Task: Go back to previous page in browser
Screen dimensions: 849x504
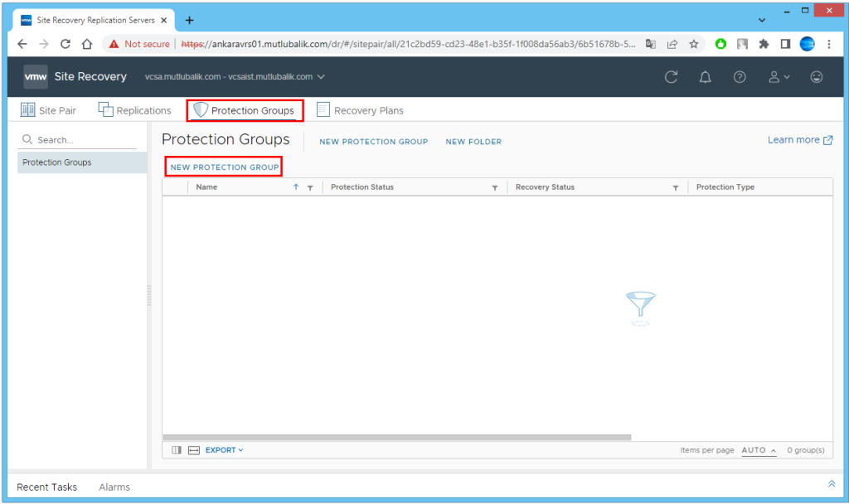Action: (22, 44)
